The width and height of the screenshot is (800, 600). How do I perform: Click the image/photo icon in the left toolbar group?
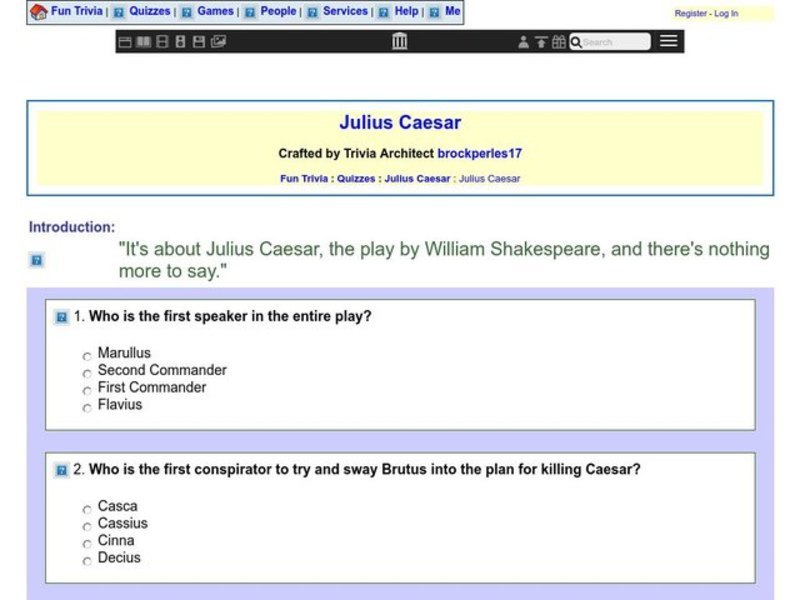[217, 42]
